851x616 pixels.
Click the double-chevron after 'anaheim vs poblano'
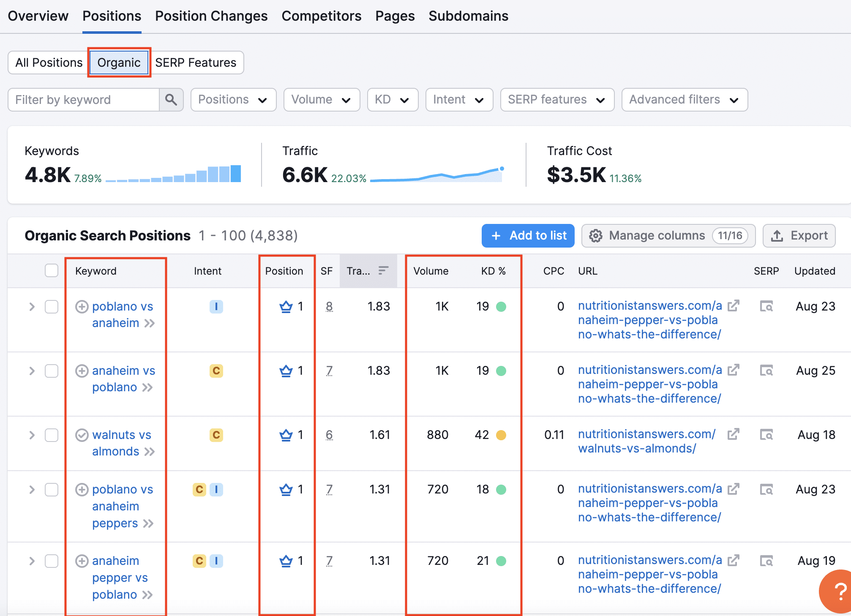pyautogui.click(x=147, y=387)
